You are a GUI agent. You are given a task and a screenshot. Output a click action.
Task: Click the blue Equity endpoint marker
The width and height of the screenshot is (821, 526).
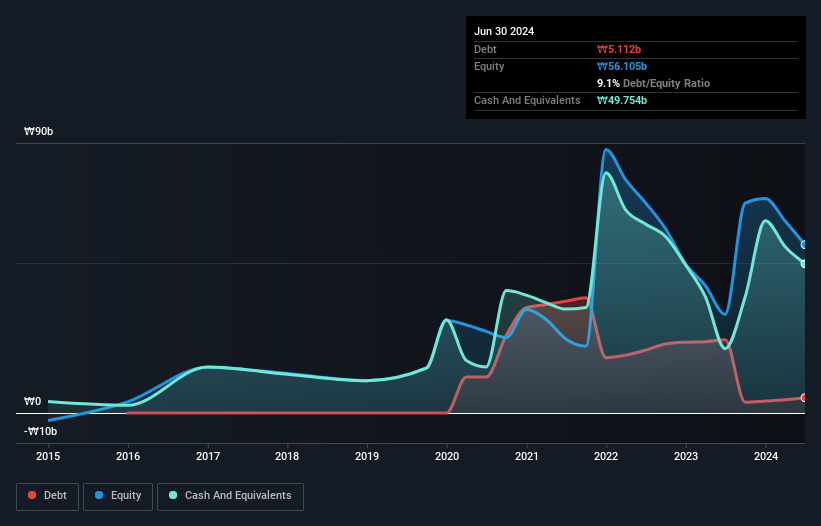(804, 245)
